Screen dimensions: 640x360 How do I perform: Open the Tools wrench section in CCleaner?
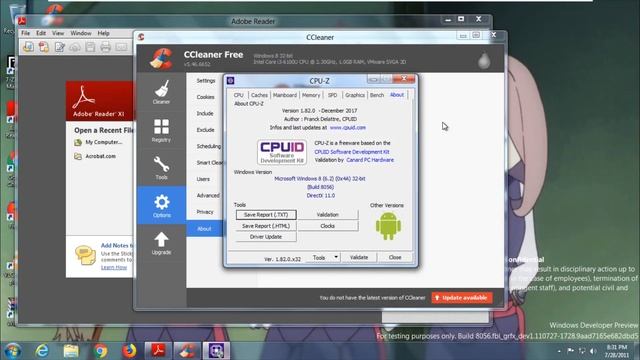pyautogui.click(x=162, y=167)
